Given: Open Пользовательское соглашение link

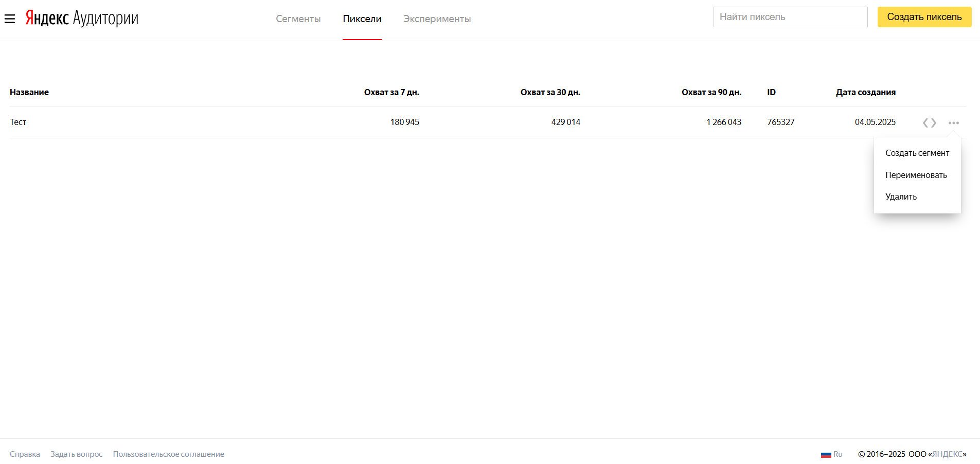Looking at the screenshot, I should coord(168,454).
